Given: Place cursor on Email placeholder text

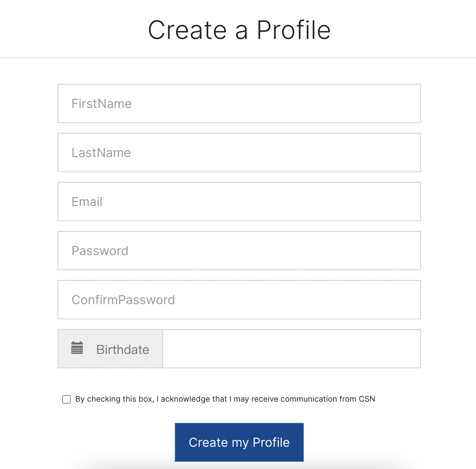Looking at the screenshot, I should click(x=87, y=202).
